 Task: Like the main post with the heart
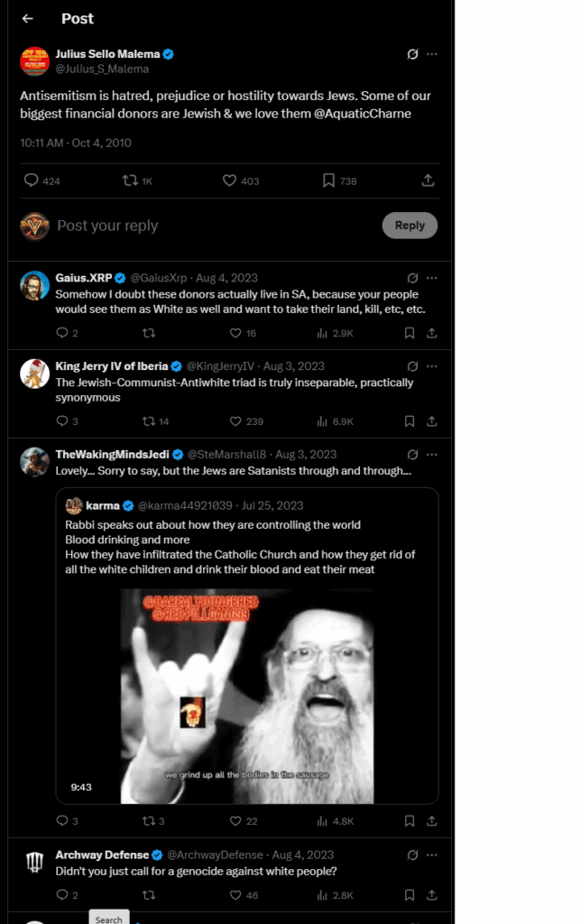click(x=230, y=180)
